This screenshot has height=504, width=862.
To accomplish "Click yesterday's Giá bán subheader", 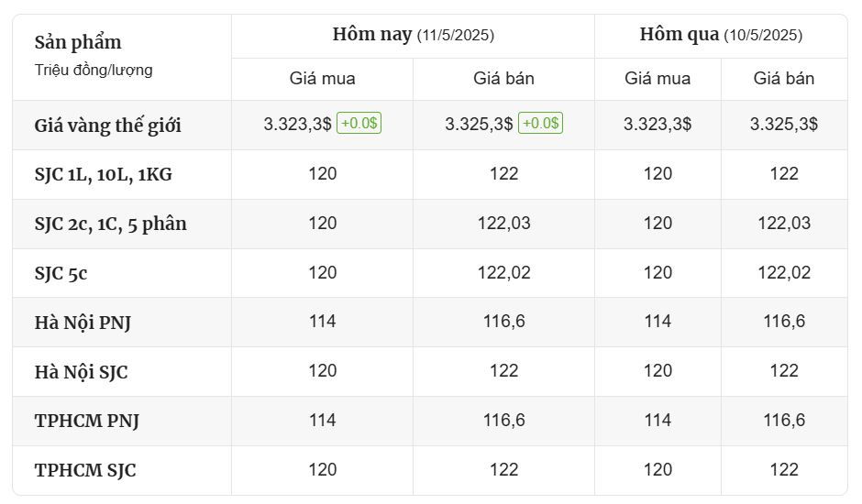I will coord(784,79).
